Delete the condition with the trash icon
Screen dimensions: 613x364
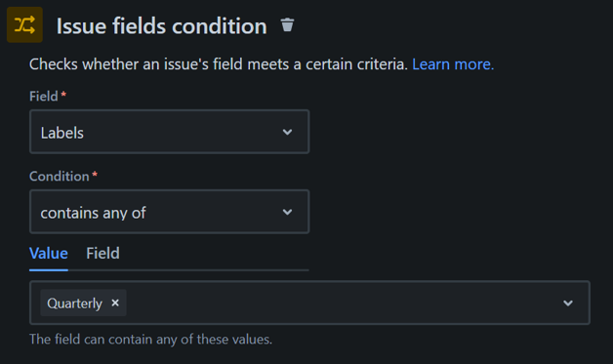click(x=287, y=24)
